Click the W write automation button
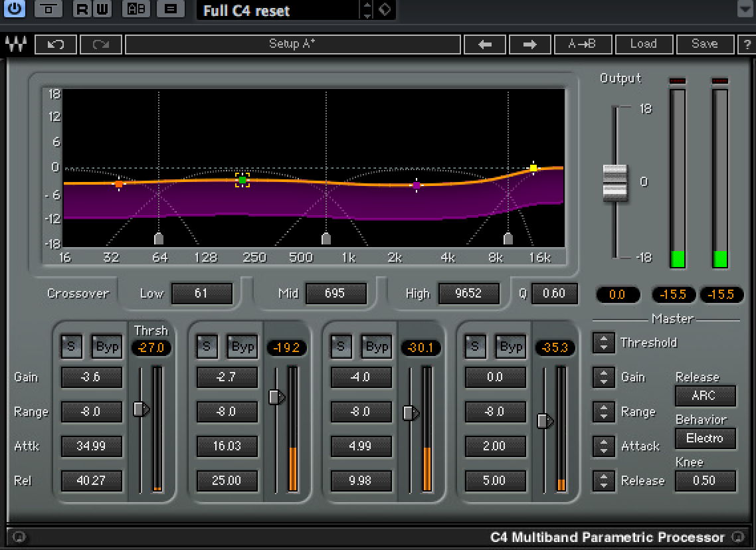The width and height of the screenshot is (756, 550). coord(102,9)
